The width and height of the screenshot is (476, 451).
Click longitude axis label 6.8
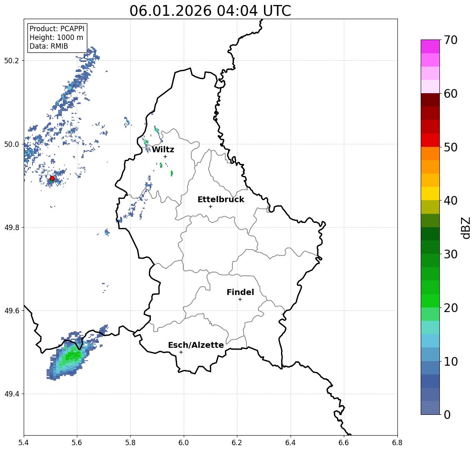[397, 443]
